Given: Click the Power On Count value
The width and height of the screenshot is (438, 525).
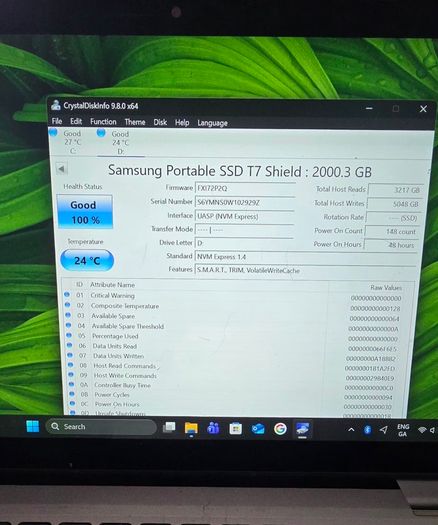Looking at the screenshot, I should pyautogui.click(x=391, y=231).
